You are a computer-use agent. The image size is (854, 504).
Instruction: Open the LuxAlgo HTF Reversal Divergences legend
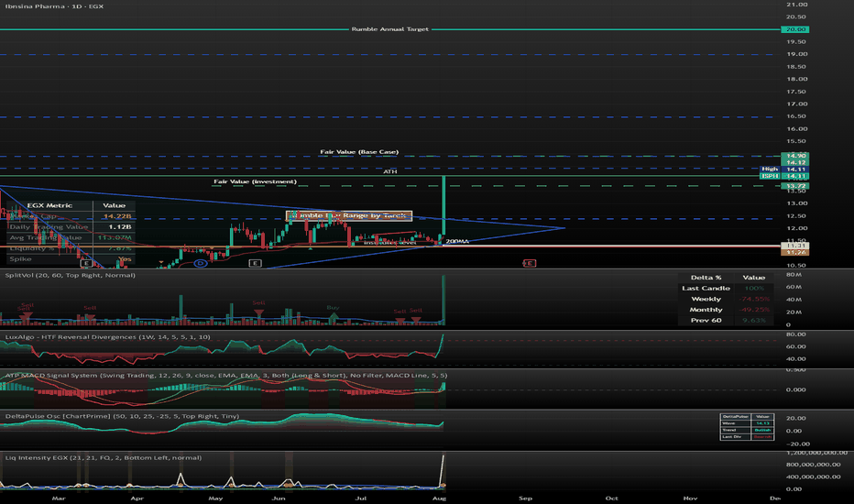(107, 337)
